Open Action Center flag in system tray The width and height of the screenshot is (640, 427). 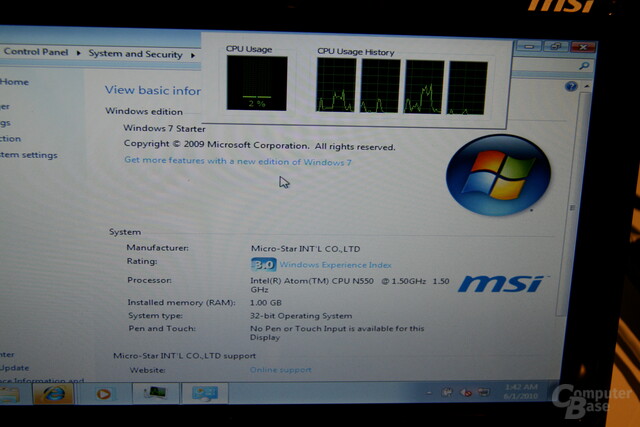[447, 393]
